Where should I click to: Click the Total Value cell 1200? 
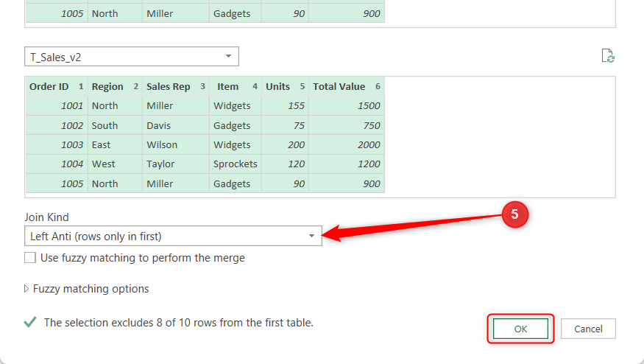(347, 164)
